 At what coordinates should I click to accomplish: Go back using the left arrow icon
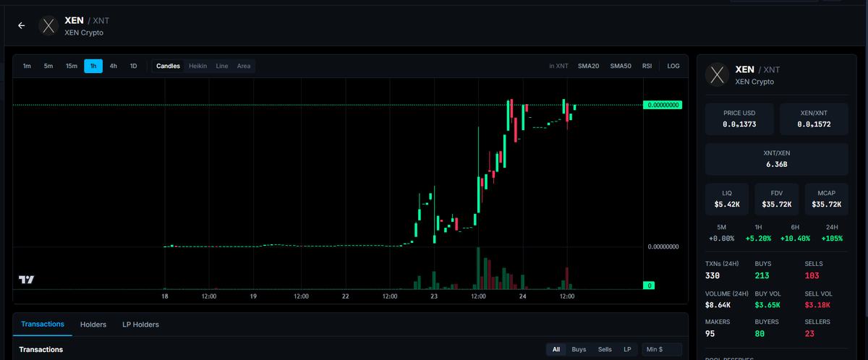21,25
